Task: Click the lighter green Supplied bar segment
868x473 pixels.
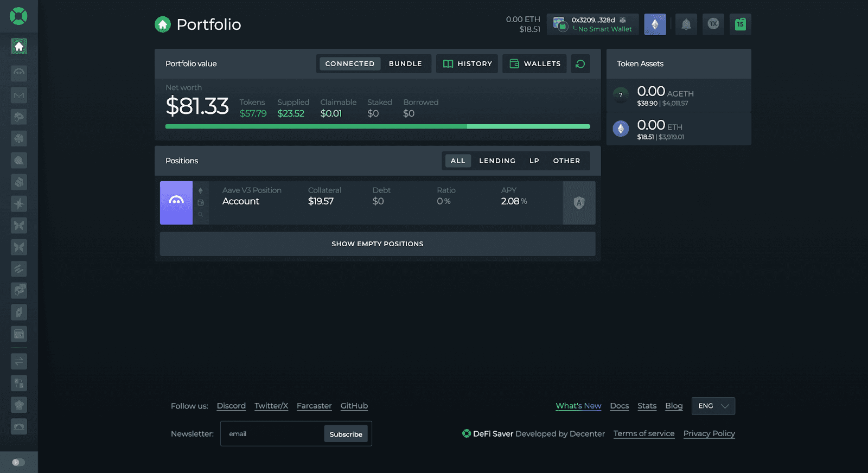Action: [528, 126]
